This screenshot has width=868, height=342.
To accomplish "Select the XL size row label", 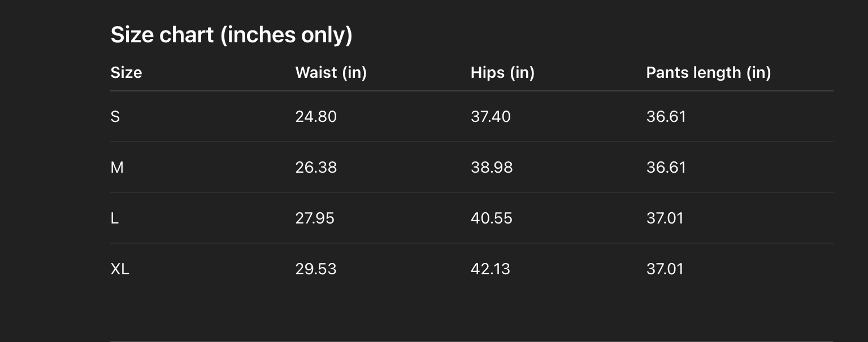I will click(x=120, y=269).
